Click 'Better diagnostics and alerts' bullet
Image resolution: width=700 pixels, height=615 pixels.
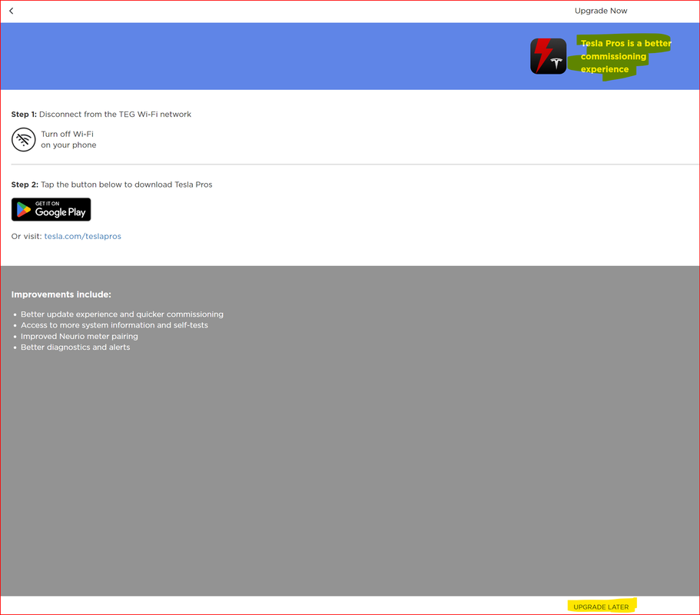[75, 347]
